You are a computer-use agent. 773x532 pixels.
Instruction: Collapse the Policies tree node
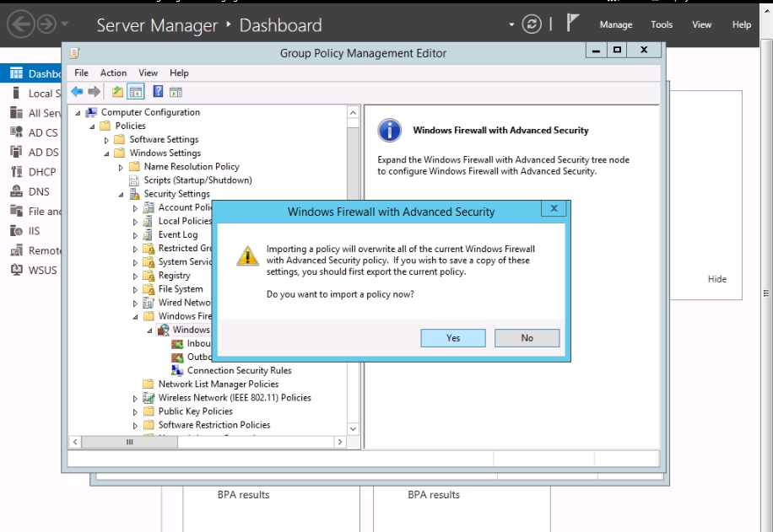point(92,126)
